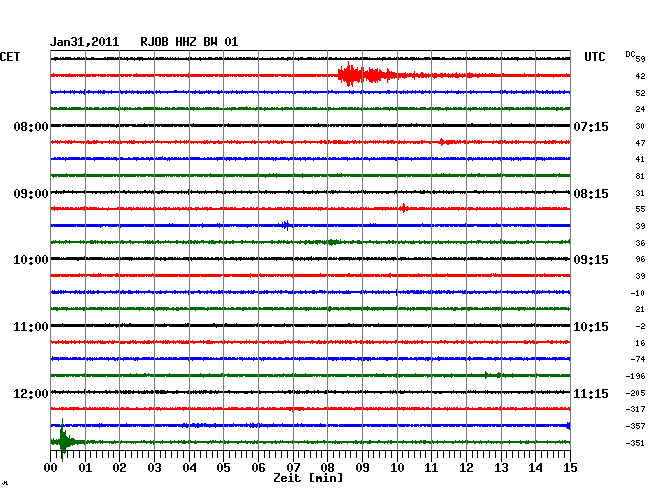
Task: Click the large red earthquake burst on second trace
Action: [x=367, y=75]
